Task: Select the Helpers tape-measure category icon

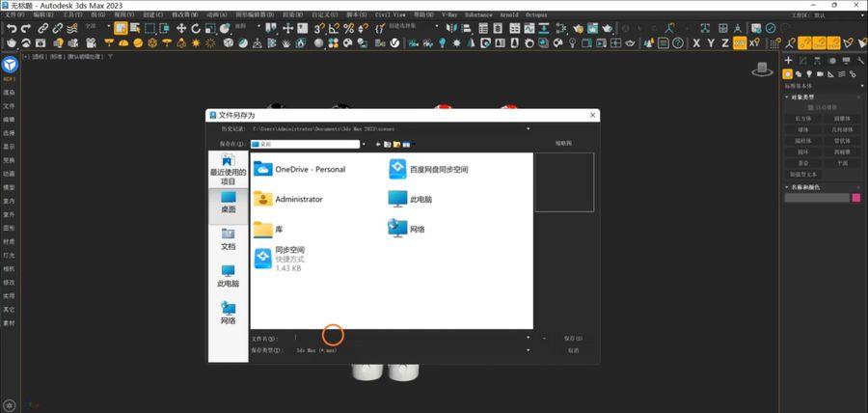Action: pyautogui.click(x=830, y=73)
